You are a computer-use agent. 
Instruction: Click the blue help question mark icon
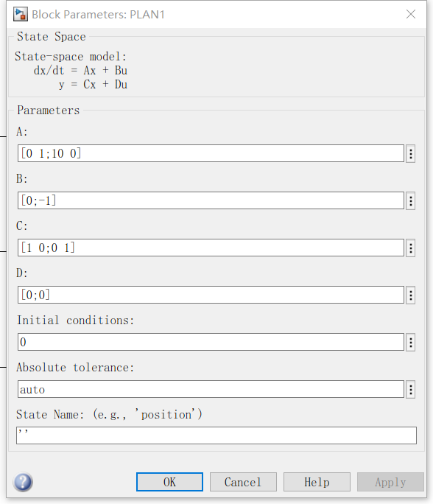pos(23,482)
